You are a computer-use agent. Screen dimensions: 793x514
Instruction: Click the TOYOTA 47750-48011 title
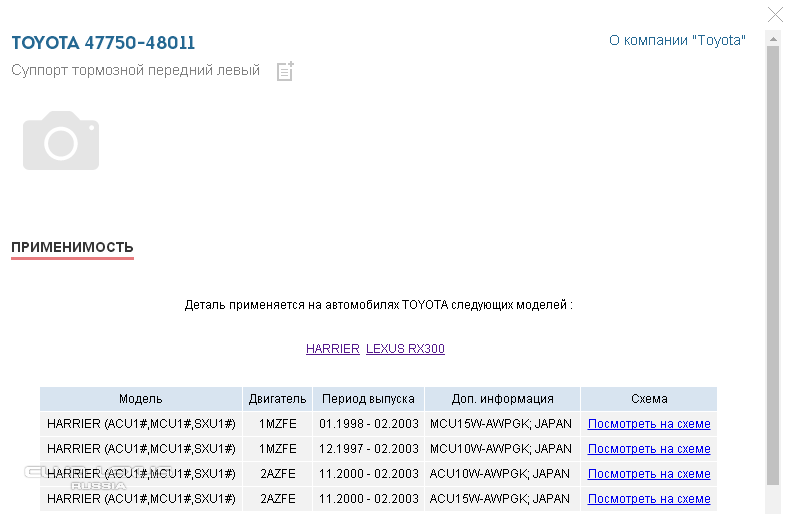(103, 42)
